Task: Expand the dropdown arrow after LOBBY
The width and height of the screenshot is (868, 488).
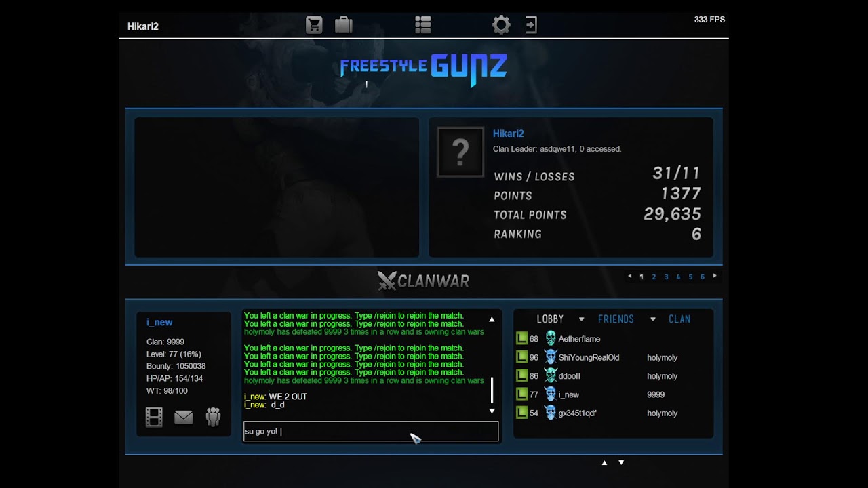Action: tap(581, 319)
